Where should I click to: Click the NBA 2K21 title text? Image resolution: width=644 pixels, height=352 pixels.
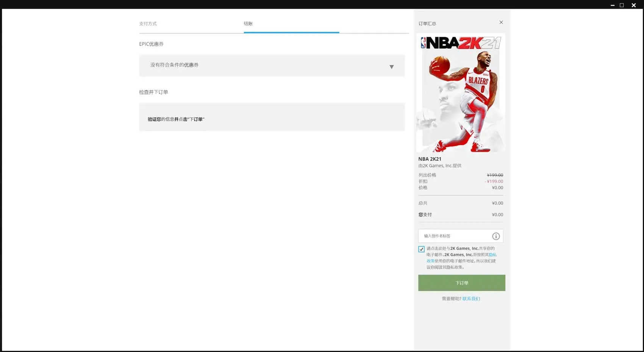click(x=430, y=159)
